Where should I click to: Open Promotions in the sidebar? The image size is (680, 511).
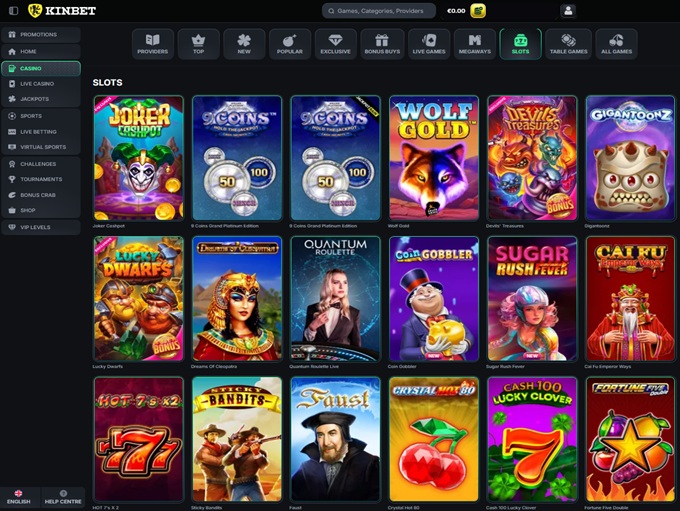(40, 34)
